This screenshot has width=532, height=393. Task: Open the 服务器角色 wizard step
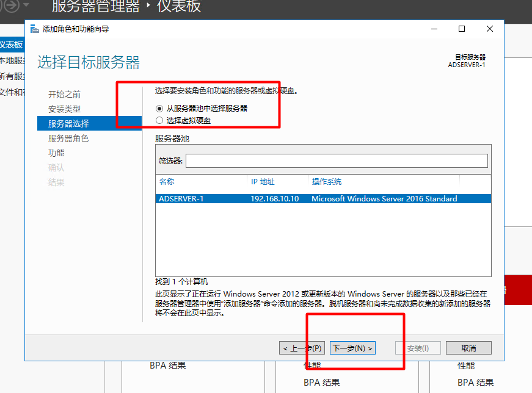(68, 139)
